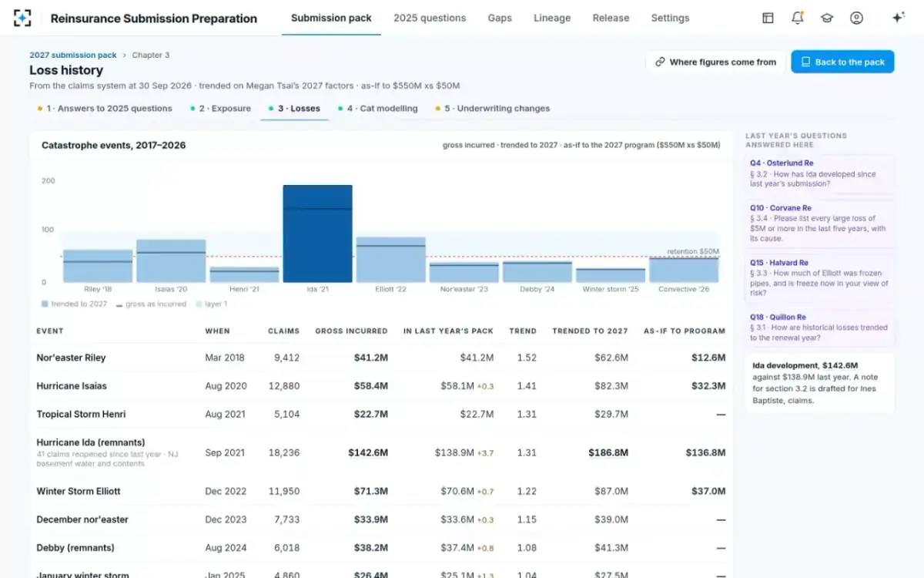The width and height of the screenshot is (924, 578).
Task: Click the Riley '18 chart bar
Action: coord(98,266)
